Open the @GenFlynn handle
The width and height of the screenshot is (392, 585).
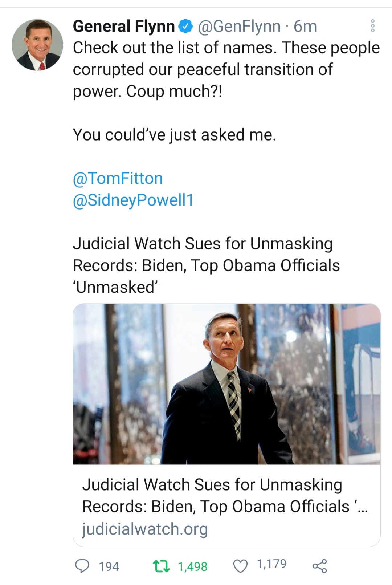(x=239, y=26)
